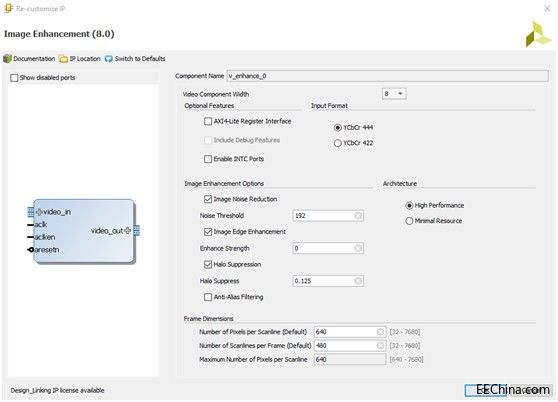Clear the Noise Threshold field icon
This screenshot has height=402, width=558.
pos(358,216)
